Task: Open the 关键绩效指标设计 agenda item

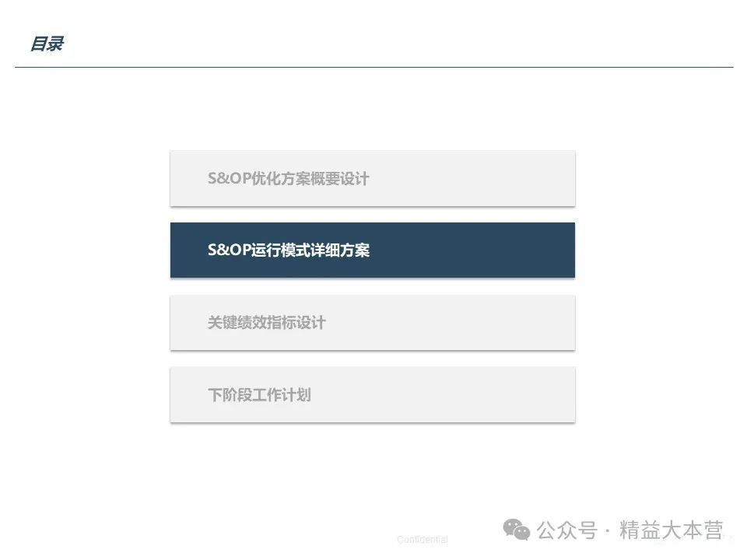Action: tap(373, 323)
